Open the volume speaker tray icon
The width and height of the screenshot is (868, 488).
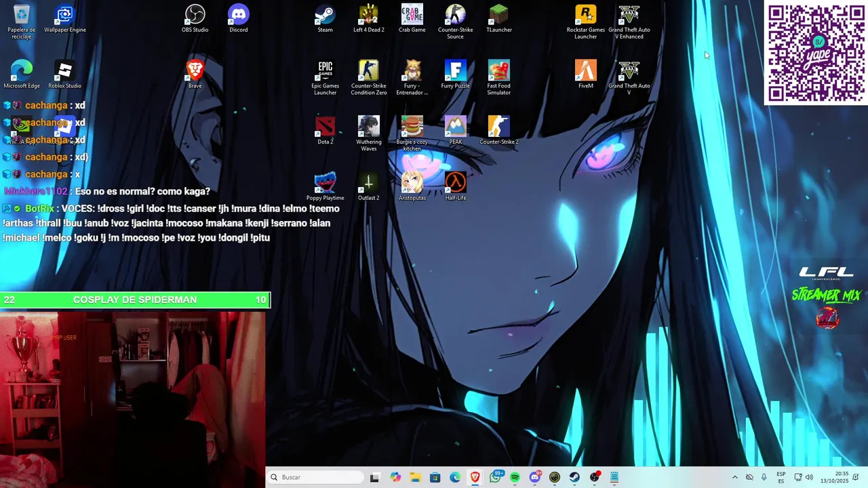coord(809,477)
